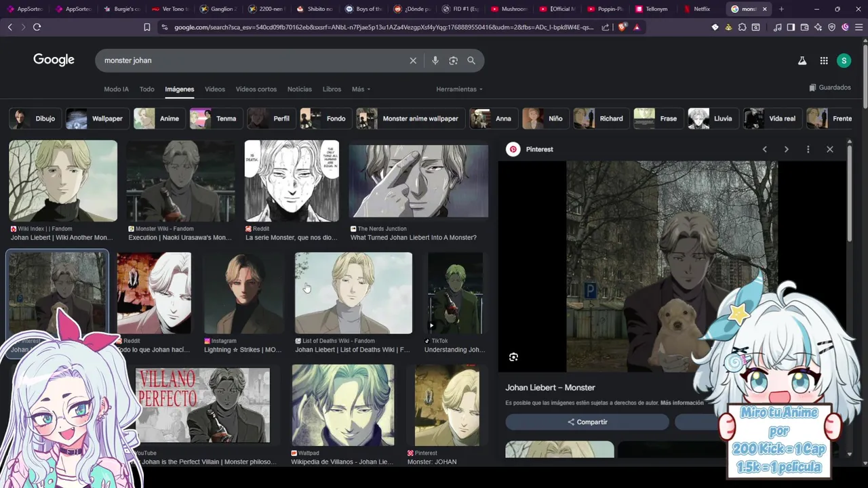This screenshot has width=868, height=488.
Task: Open Execution Naoki Urasawa Monster Wiki thumbnail
Action: point(180,181)
